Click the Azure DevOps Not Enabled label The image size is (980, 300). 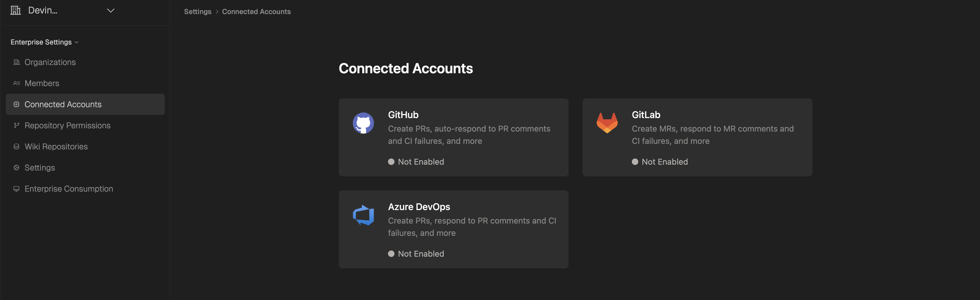click(421, 254)
